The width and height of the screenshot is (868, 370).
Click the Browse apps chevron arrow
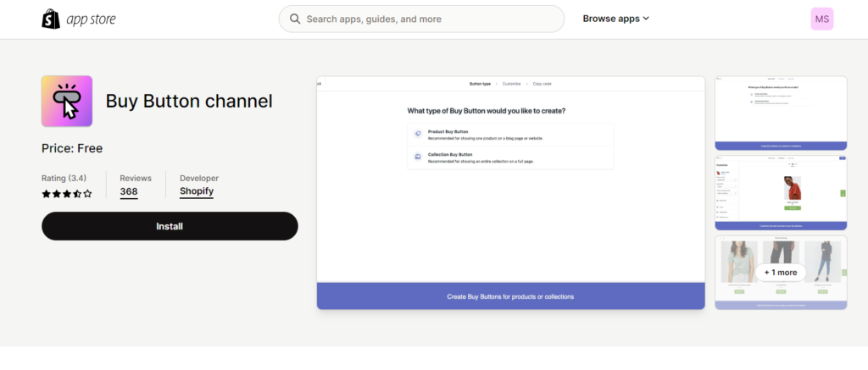pyautogui.click(x=646, y=19)
